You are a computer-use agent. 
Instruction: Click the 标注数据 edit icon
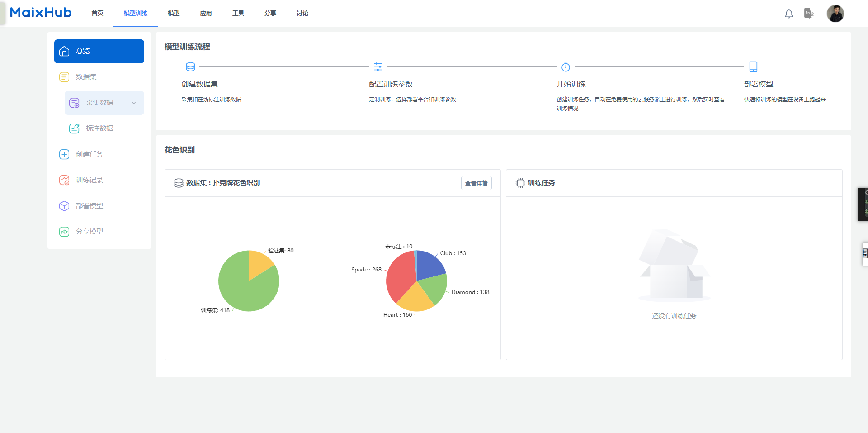coord(75,128)
